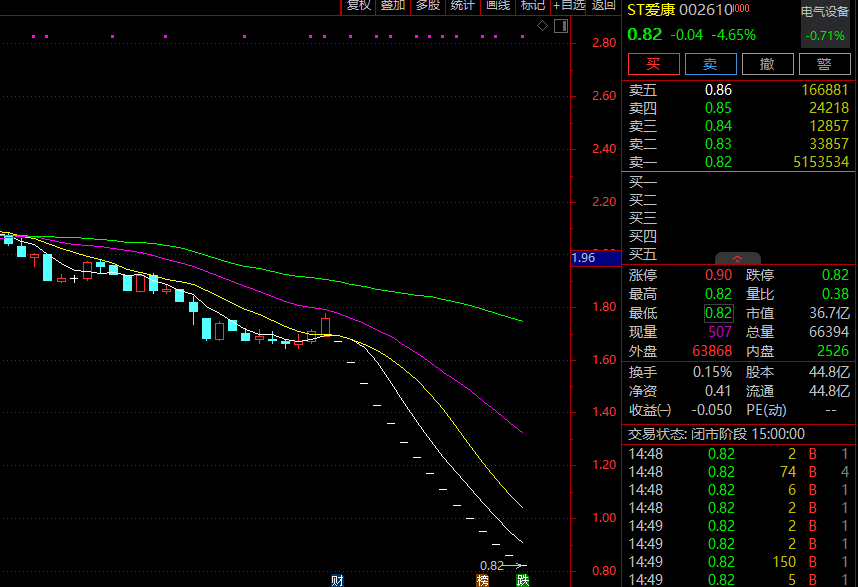Click the 撤 cancel order button
The image size is (858, 587).
767,64
